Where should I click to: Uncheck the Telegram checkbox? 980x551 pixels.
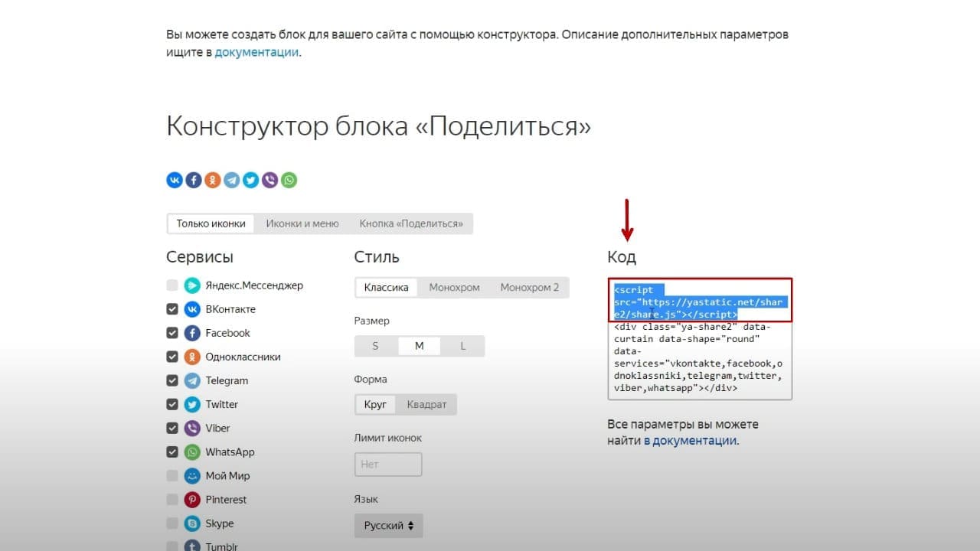pos(172,380)
